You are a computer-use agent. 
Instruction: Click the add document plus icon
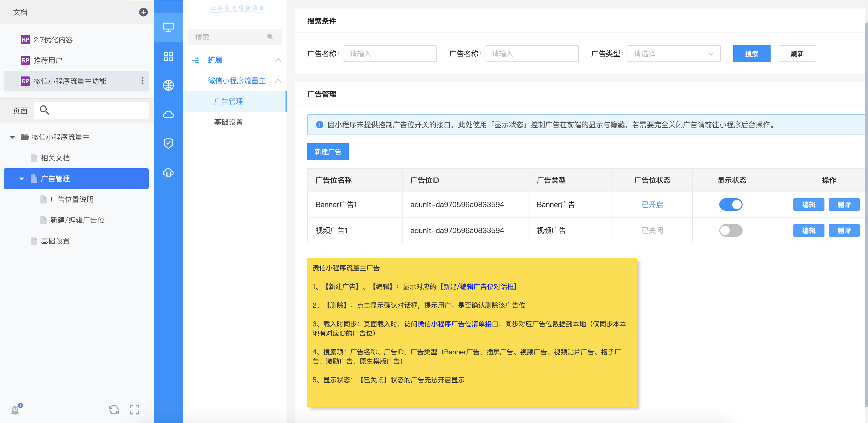click(143, 12)
